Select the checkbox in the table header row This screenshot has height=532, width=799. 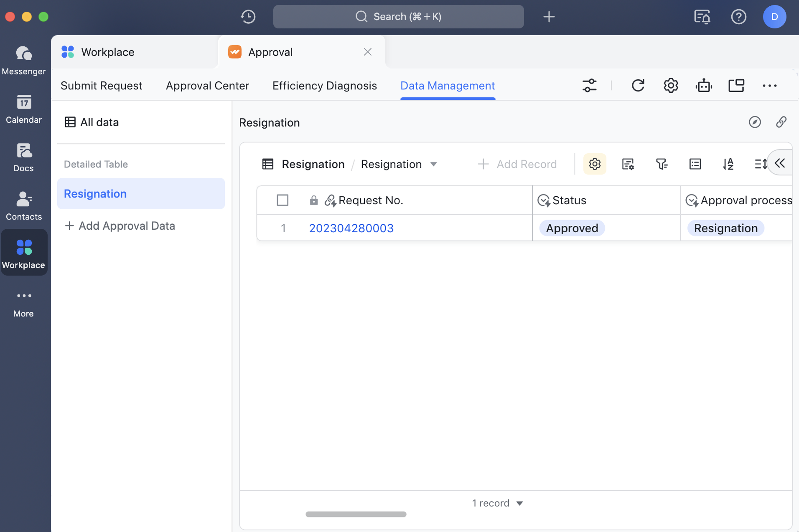point(282,200)
